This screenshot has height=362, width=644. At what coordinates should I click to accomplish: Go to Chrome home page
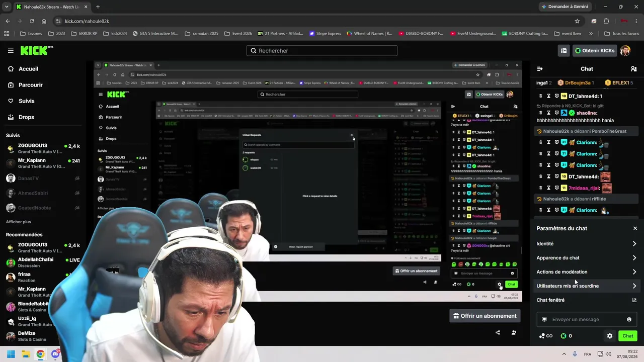click(x=44, y=21)
